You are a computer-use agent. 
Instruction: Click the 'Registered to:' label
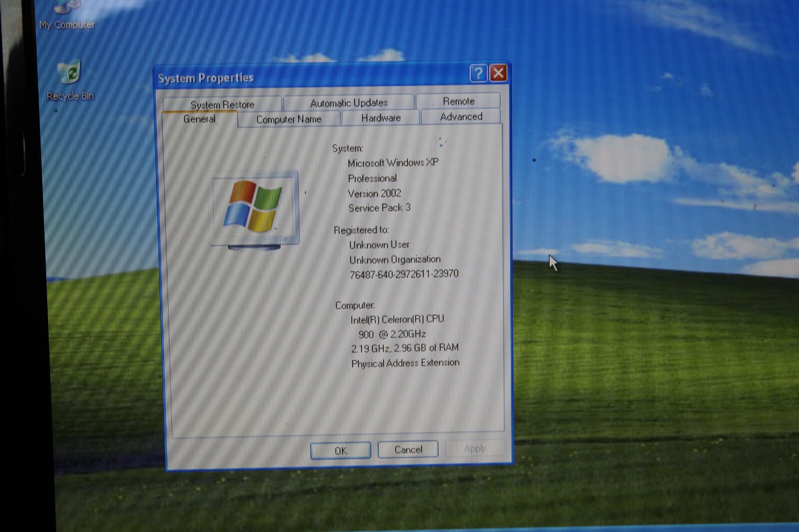coord(361,230)
